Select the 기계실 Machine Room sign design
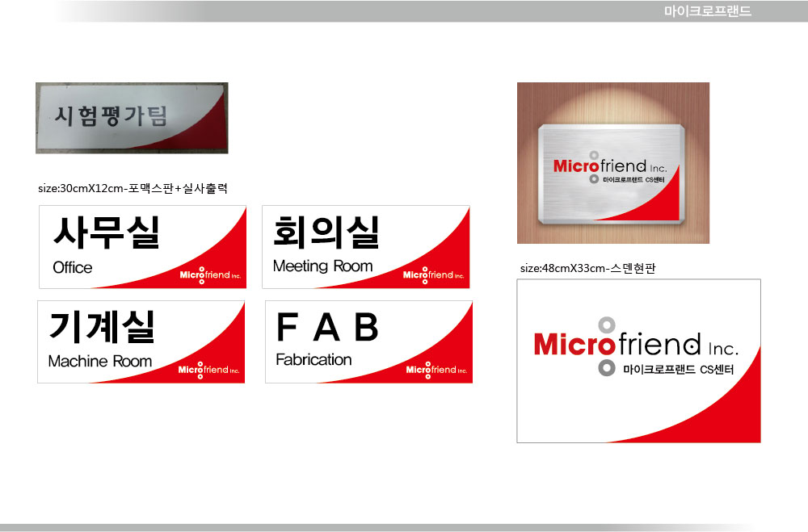The width and height of the screenshot is (808, 532). 141,342
